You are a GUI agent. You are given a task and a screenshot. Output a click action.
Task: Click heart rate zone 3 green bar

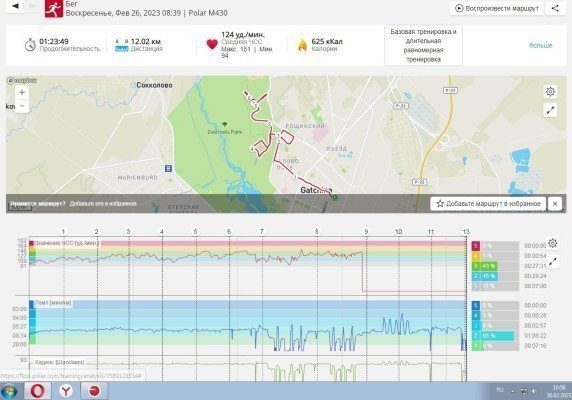pos(485,266)
